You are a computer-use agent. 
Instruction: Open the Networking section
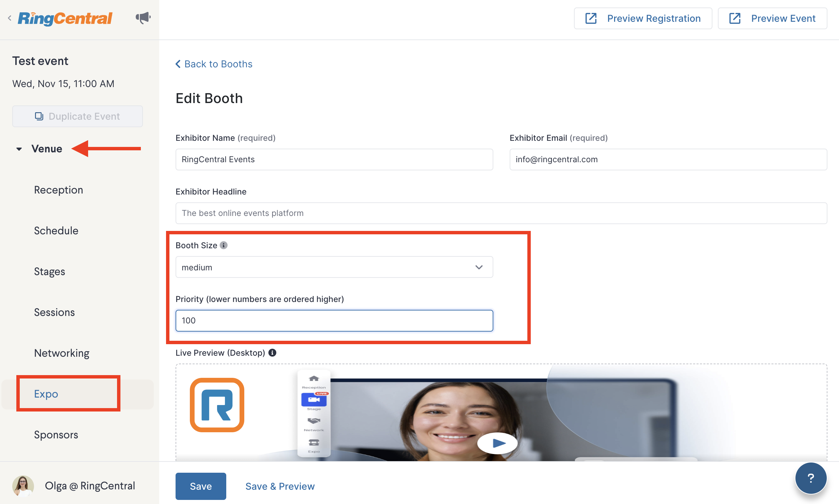click(x=62, y=353)
